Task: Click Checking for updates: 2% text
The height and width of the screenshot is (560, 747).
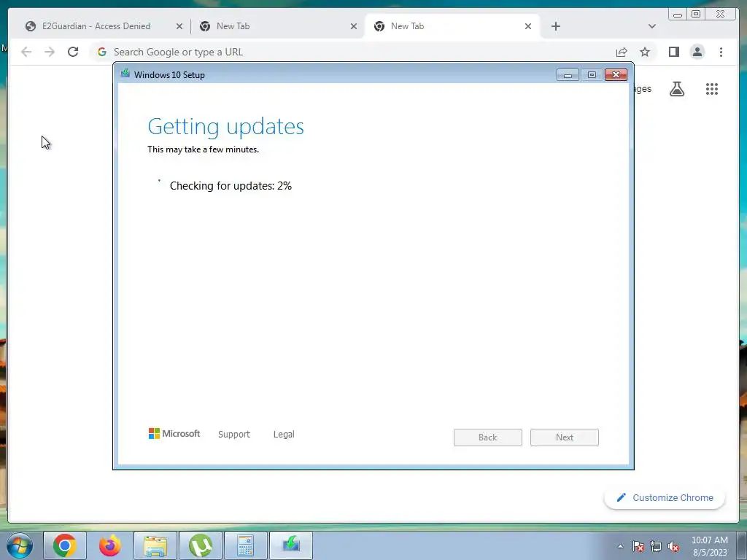Action: click(231, 186)
